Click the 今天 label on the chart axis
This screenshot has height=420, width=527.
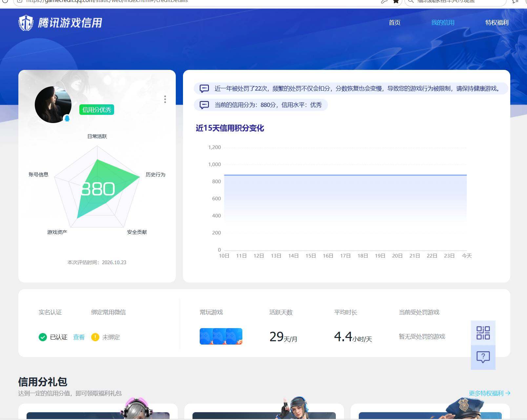point(467,256)
